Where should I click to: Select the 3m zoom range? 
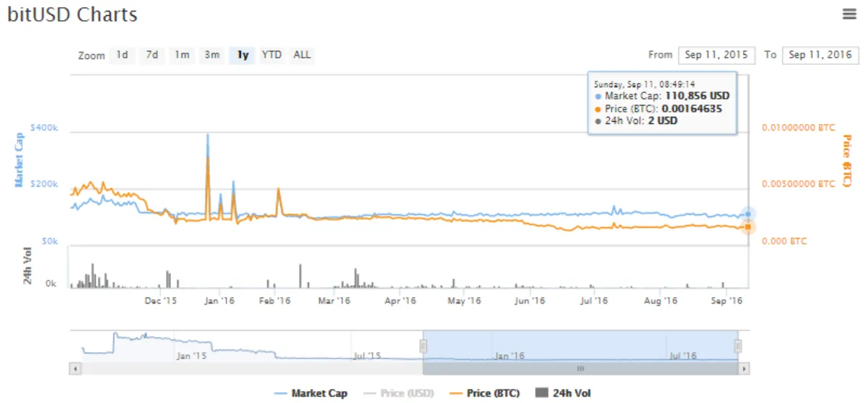[x=211, y=55]
